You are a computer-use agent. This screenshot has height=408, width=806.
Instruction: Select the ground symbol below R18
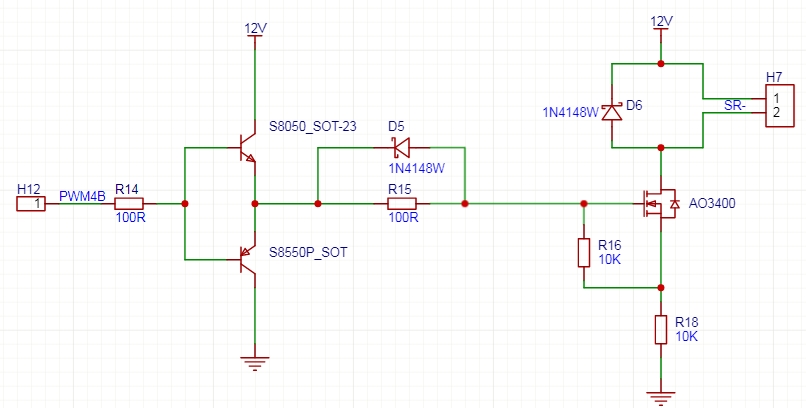coord(661,398)
